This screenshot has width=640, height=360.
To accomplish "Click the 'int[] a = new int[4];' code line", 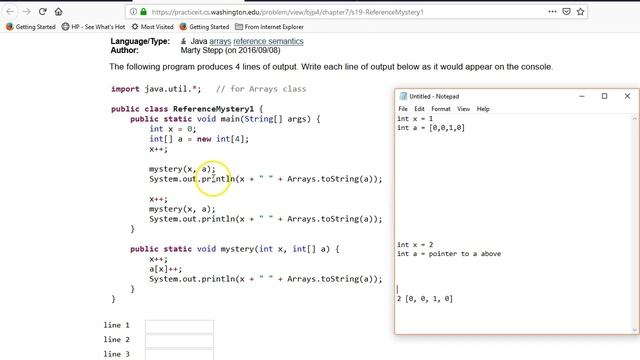I will pos(199,139).
